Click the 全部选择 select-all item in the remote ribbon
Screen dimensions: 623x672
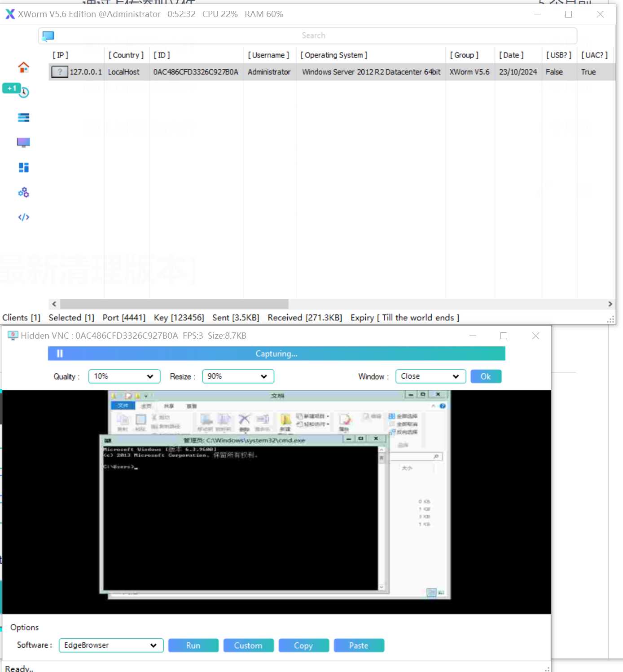(x=403, y=416)
